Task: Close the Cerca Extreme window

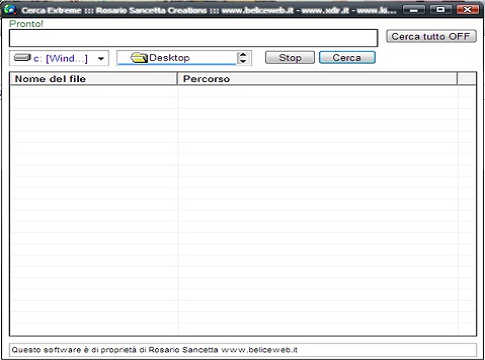Action: 467,10
